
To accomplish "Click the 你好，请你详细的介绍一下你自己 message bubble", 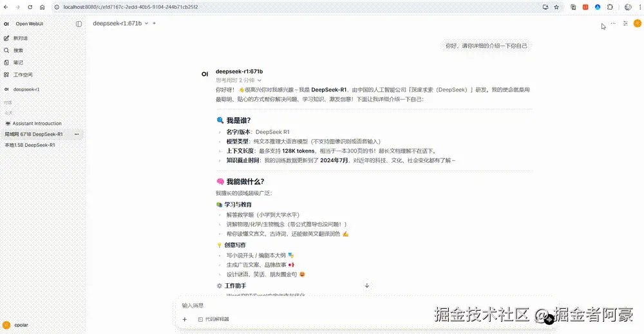I will pos(486,46).
